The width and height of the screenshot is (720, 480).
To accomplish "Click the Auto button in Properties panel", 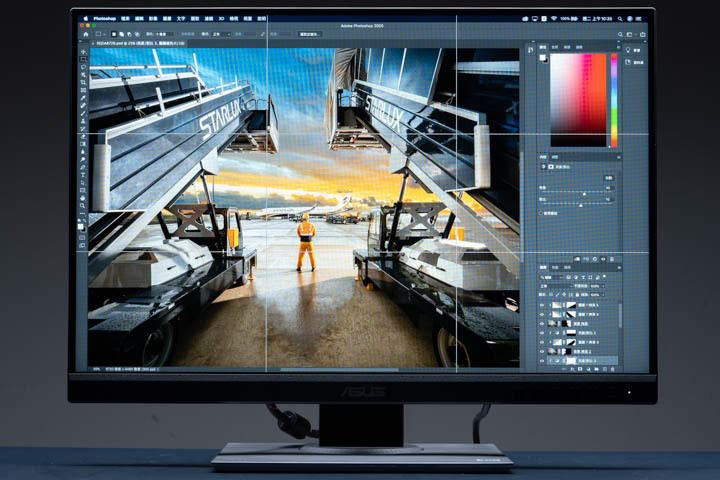I will (x=608, y=178).
